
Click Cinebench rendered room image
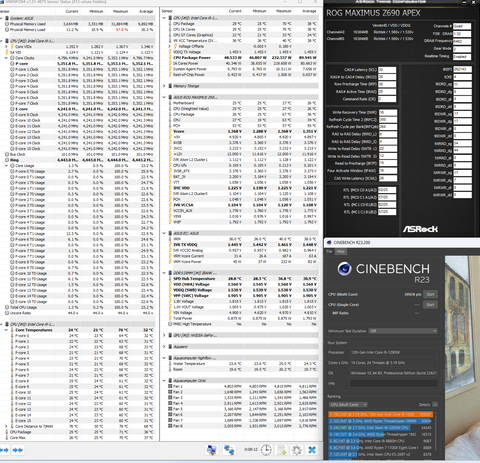pos(462,357)
